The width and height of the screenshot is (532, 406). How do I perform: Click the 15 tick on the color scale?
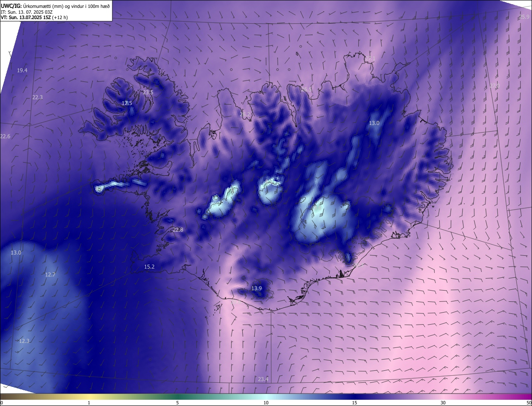point(355,403)
